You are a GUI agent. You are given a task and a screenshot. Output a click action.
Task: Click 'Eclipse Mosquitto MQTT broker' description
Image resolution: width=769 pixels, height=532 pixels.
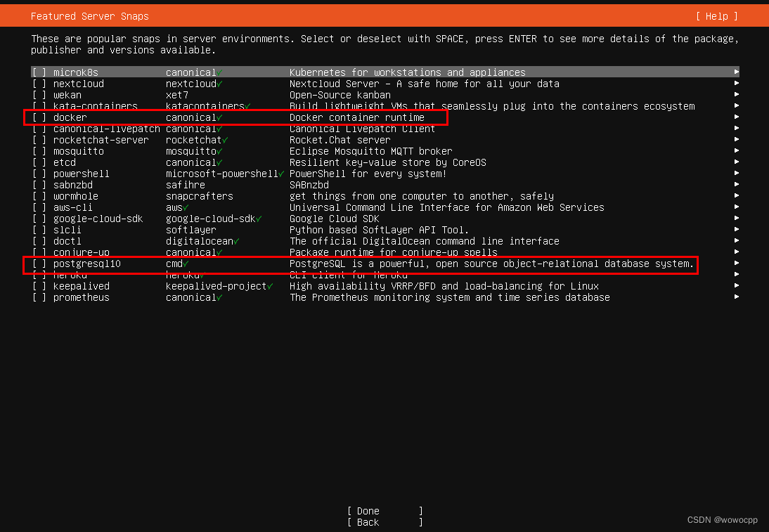coord(370,152)
